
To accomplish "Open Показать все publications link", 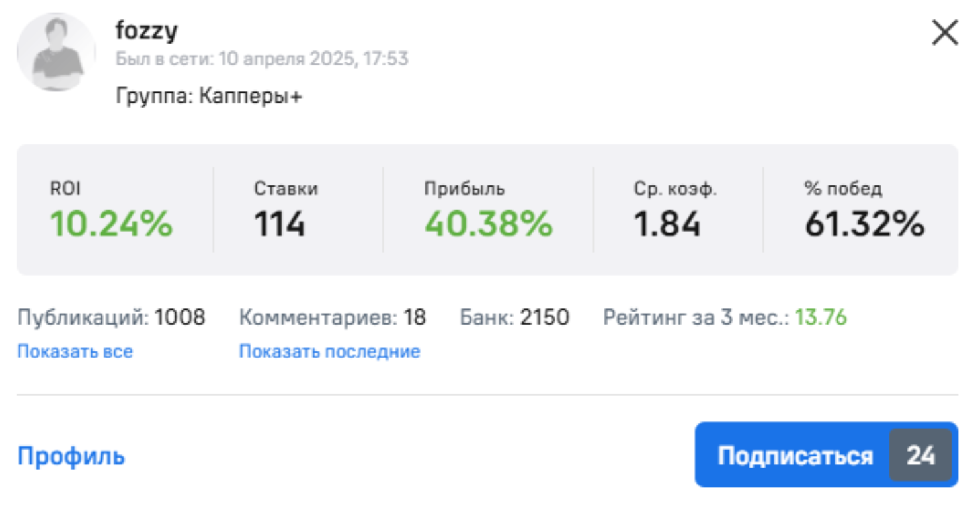I will point(75,351).
